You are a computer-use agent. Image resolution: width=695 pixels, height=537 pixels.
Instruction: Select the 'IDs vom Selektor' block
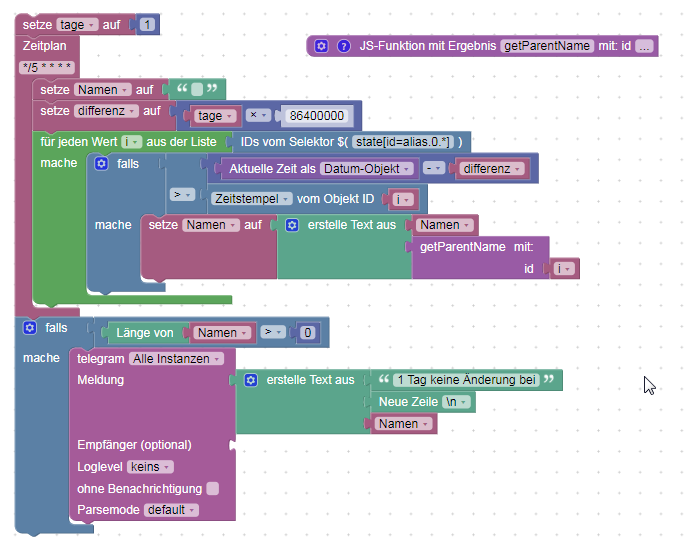tap(294, 142)
